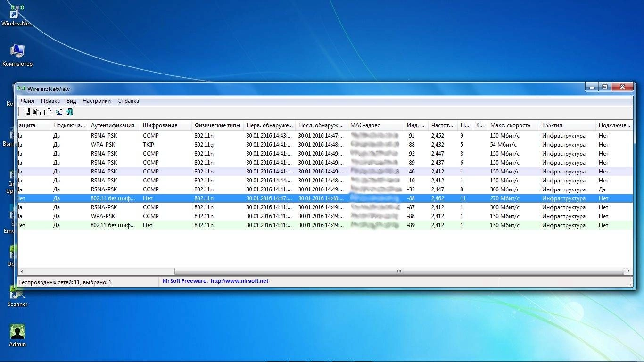
Task: Click the Посл. обнаруж... column header
Action: tap(322, 125)
